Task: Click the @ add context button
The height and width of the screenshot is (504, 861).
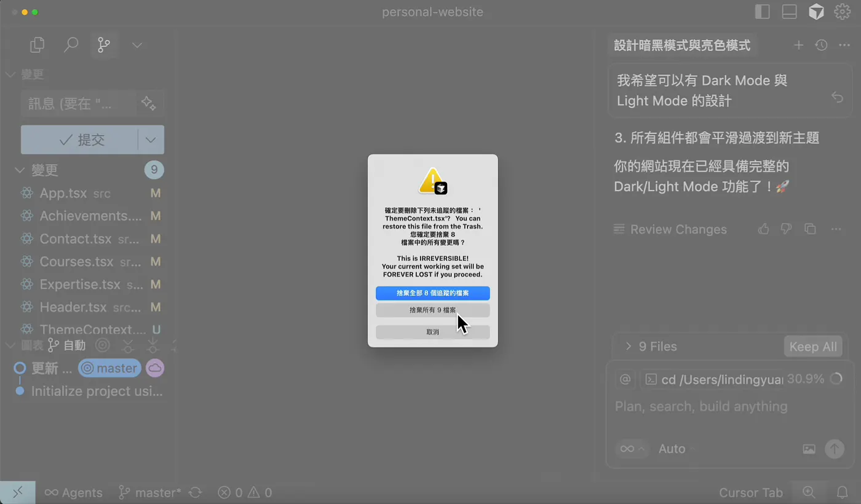Action: [625, 379]
